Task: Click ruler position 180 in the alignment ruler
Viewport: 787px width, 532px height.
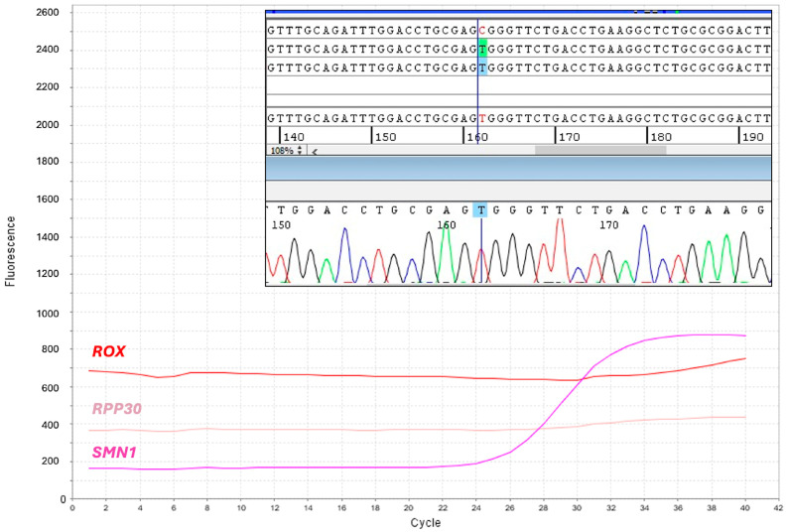Action: point(662,135)
